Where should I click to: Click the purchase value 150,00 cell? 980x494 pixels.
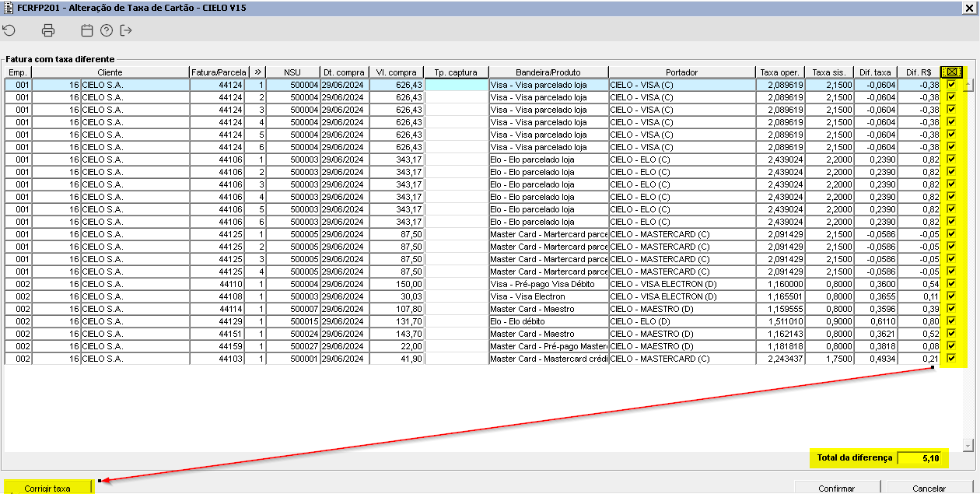397,284
